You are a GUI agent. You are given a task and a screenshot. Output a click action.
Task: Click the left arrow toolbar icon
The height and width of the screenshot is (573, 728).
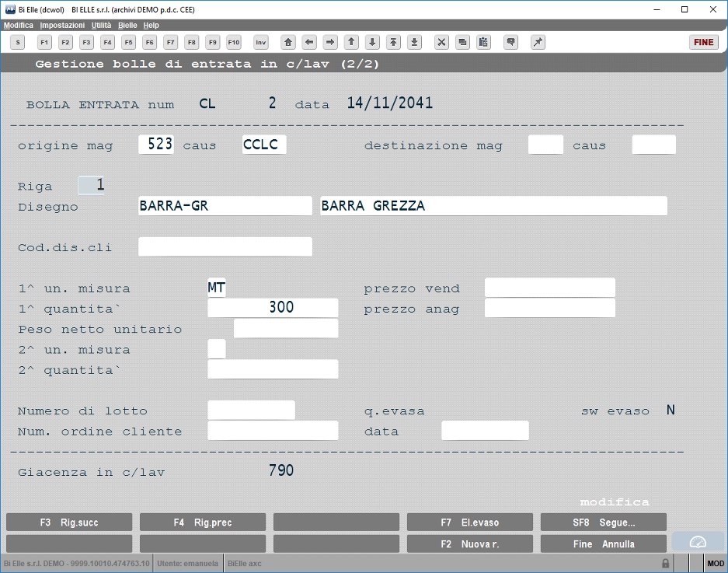click(309, 42)
